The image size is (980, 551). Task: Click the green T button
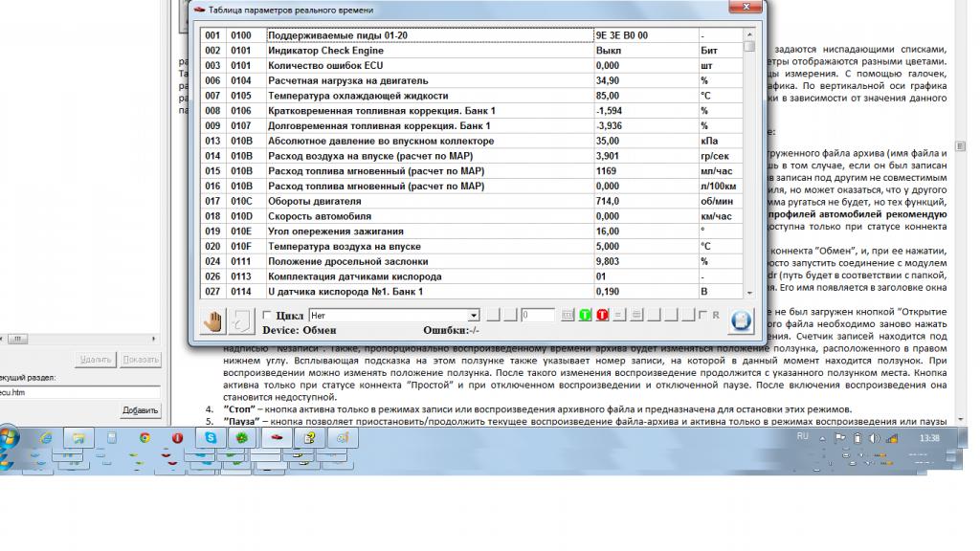pos(586,315)
